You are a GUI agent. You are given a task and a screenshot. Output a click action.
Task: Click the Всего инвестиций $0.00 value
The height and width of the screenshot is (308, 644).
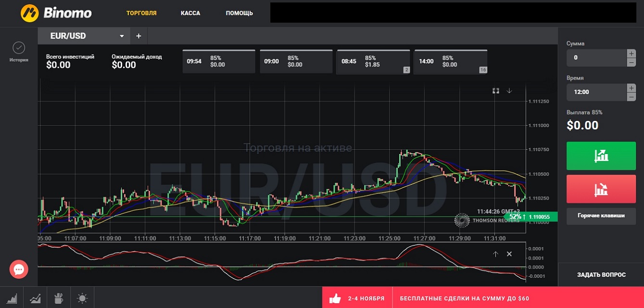[x=58, y=65]
